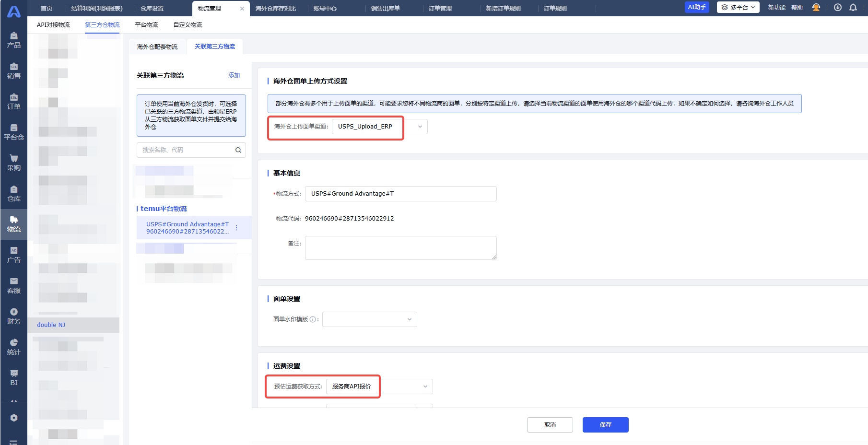The image size is (868, 445).
Task: Select the 平台物流 sub-tab
Action: (146, 25)
